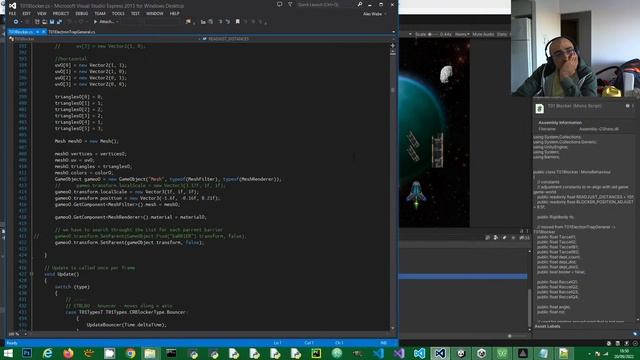This screenshot has height=360, width=640.
Task: Open the PROJECT menu
Action: [x=60, y=13]
